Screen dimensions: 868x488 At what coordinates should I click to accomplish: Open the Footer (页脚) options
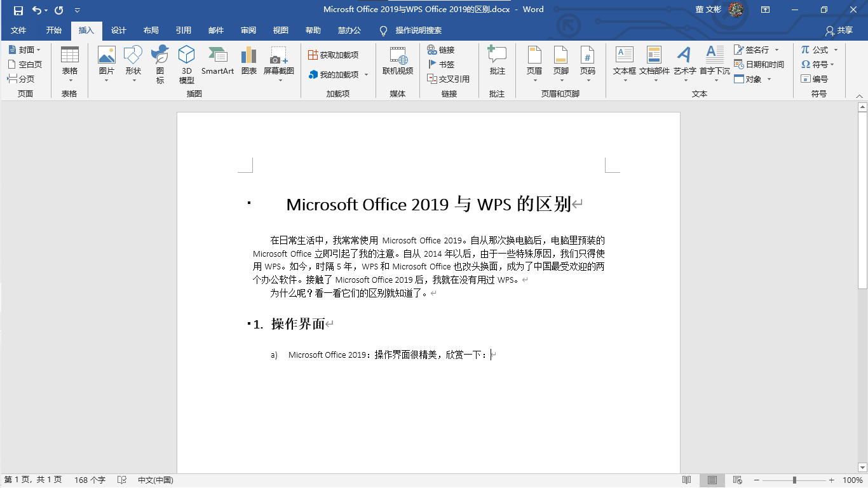click(x=560, y=65)
